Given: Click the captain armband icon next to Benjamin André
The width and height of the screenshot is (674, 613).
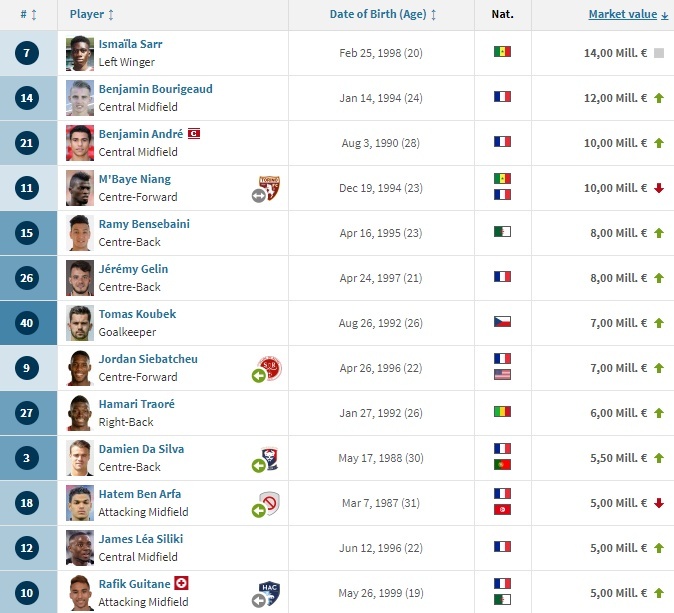Looking at the screenshot, I should click(194, 133).
